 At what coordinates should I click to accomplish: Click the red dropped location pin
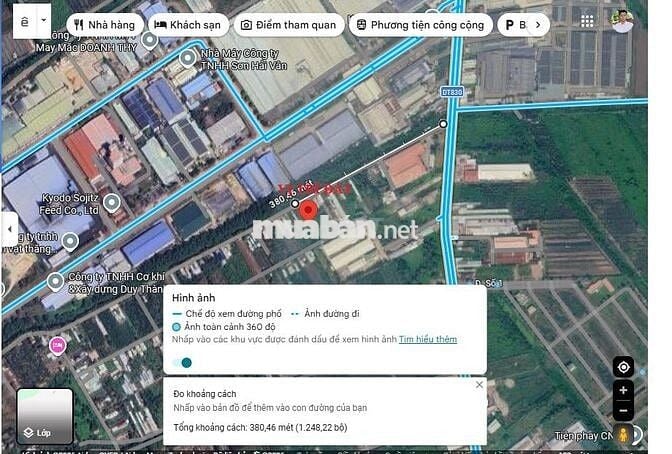308,211
